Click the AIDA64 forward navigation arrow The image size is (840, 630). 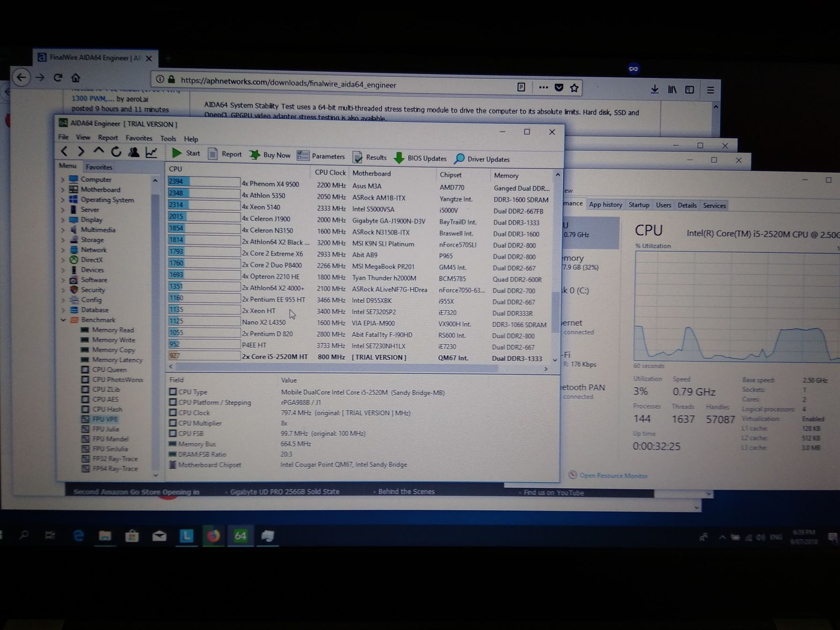[x=81, y=151]
